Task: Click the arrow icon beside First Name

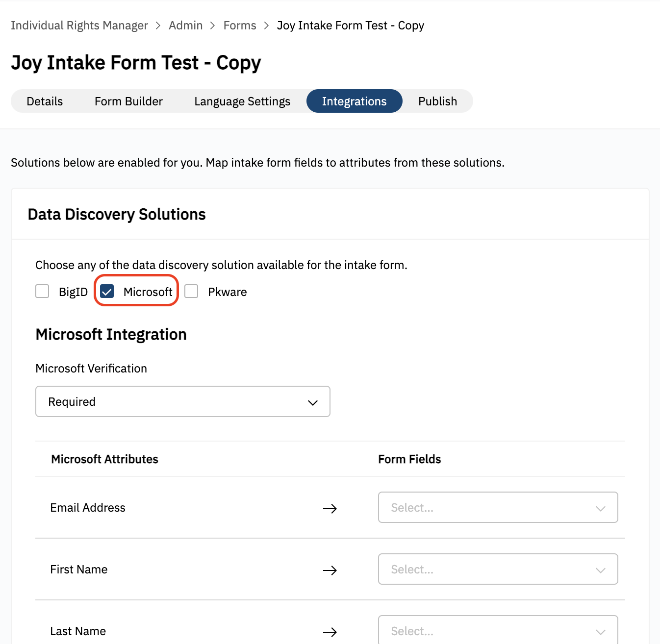Action: [330, 570]
